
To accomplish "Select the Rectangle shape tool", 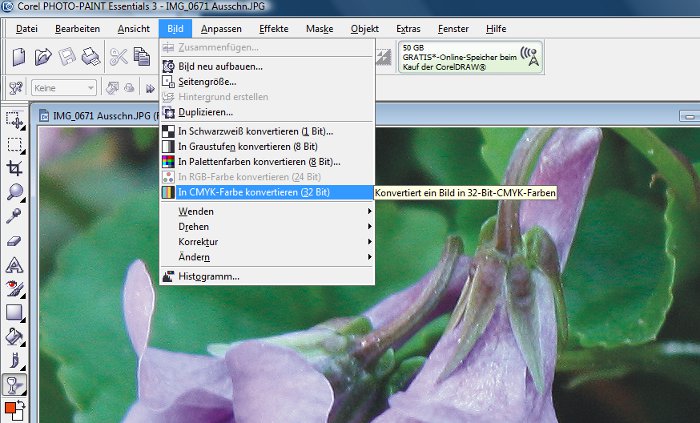I will [x=15, y=313].
